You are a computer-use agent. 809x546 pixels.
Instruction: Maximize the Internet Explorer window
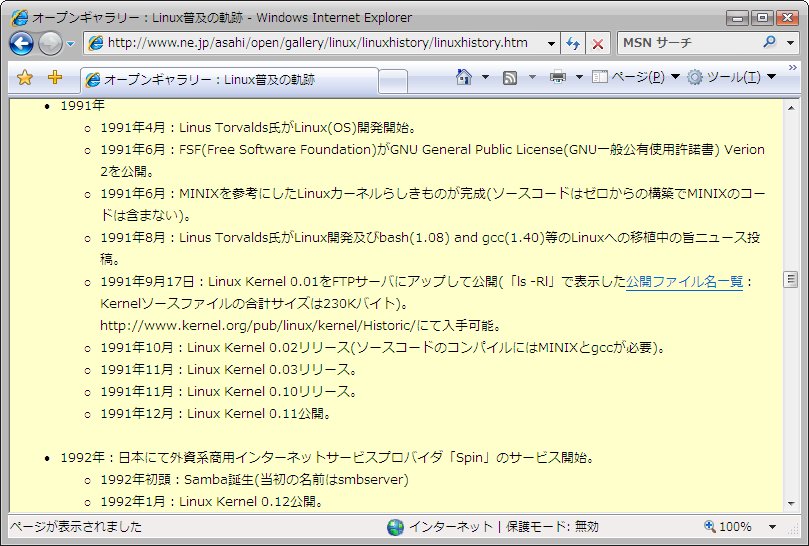[763, 18]
